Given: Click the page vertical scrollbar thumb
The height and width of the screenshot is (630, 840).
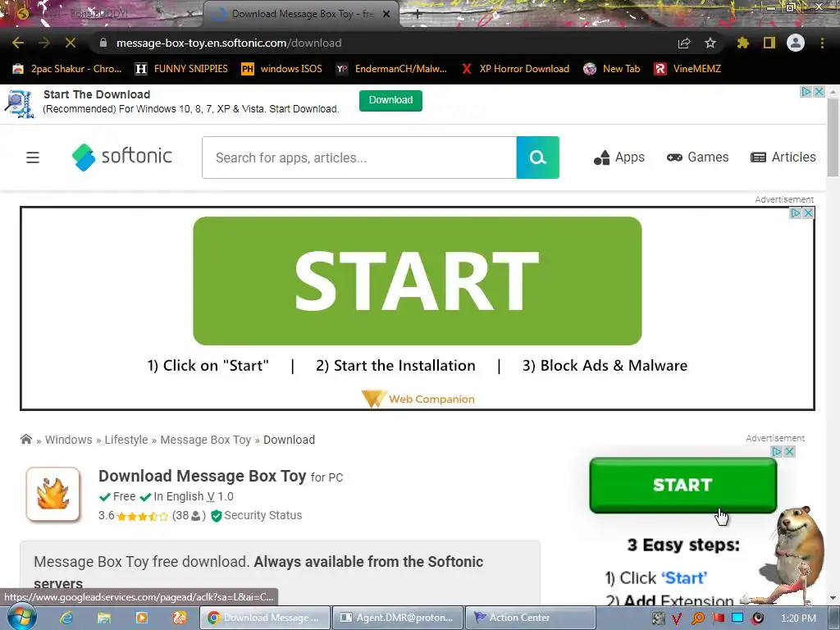Looking at the screenshot, I should coord(833,137).
